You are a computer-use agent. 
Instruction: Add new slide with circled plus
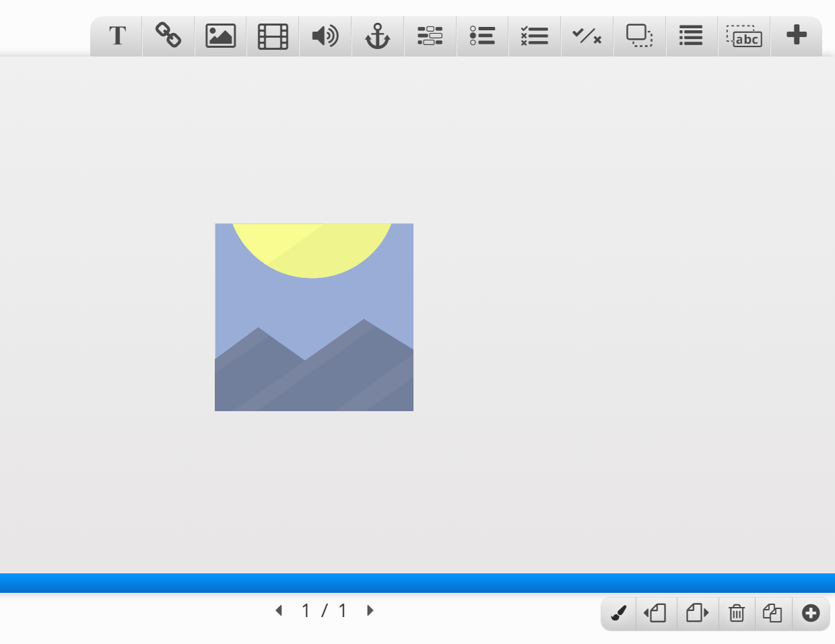[811, 613]
